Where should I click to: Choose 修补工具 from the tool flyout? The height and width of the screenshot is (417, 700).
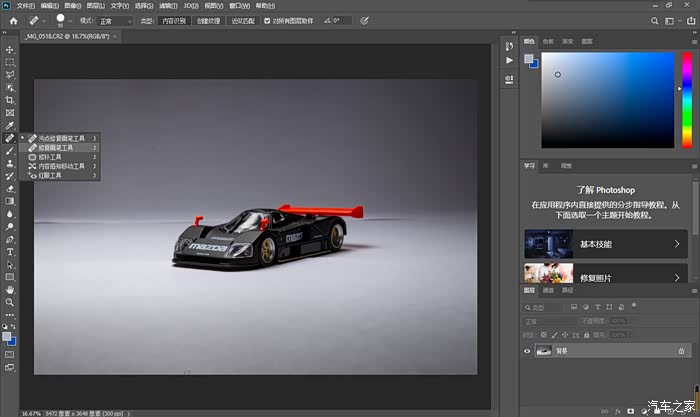coord(50,157)
